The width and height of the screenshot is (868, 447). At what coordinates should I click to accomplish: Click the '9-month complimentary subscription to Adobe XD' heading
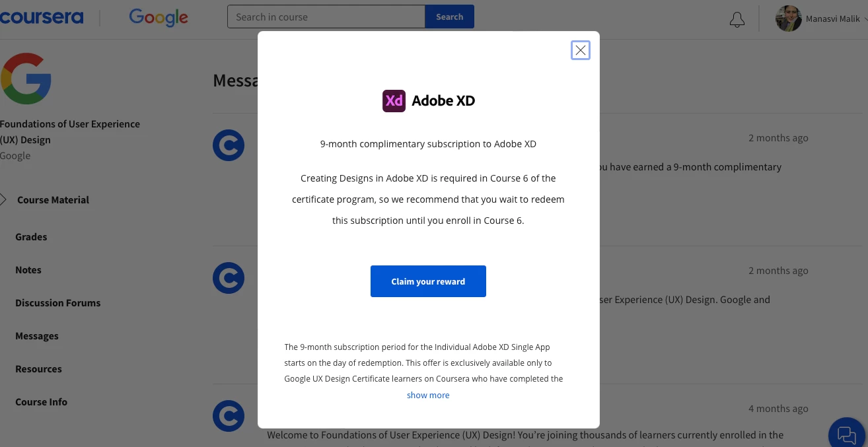click(x=428, y=143)
